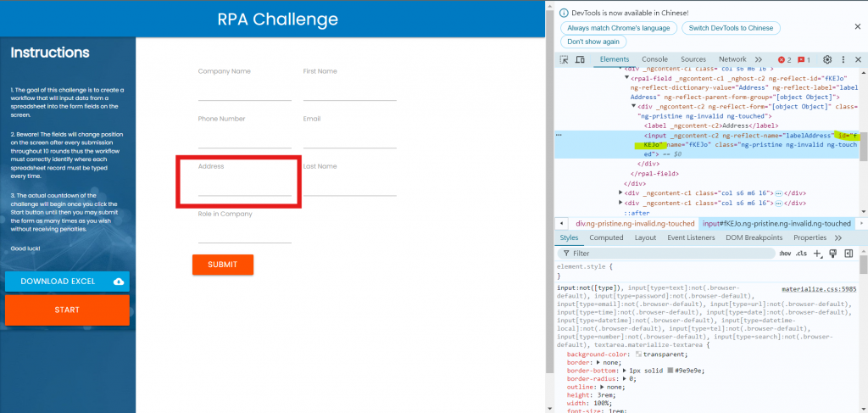Expand the border shorthand property triangle
The width and height of the screenshot is (868, 413).
coord(598,363)
